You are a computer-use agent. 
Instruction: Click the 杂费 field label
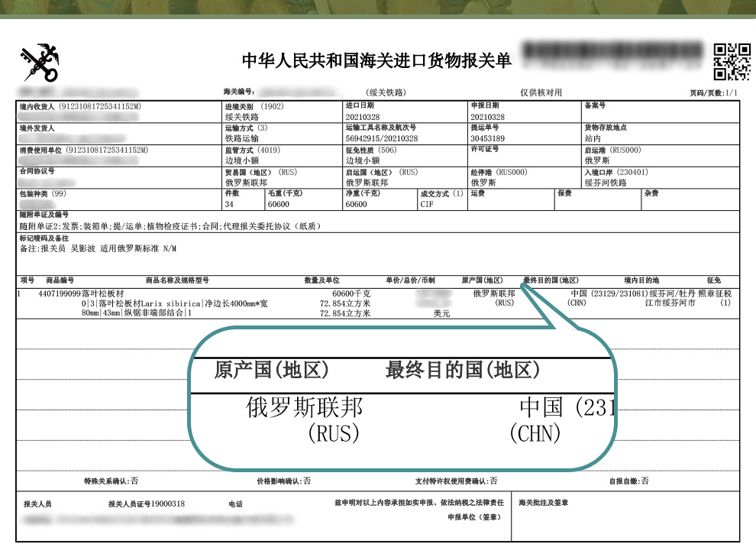651,193
